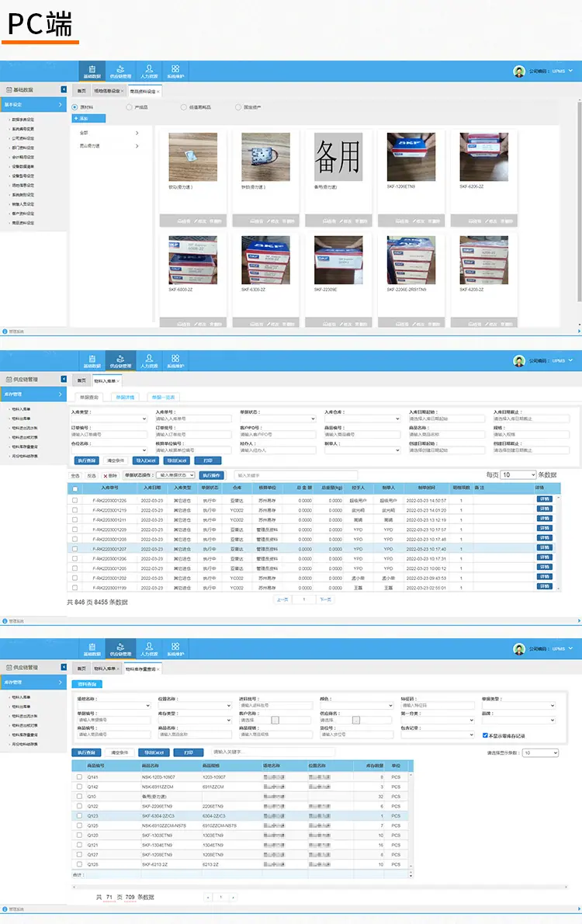Open 基础数据 module icon in product gallery window
Image resolution: width=582 pixels, height=924 pixels.
tap(92, 71)
